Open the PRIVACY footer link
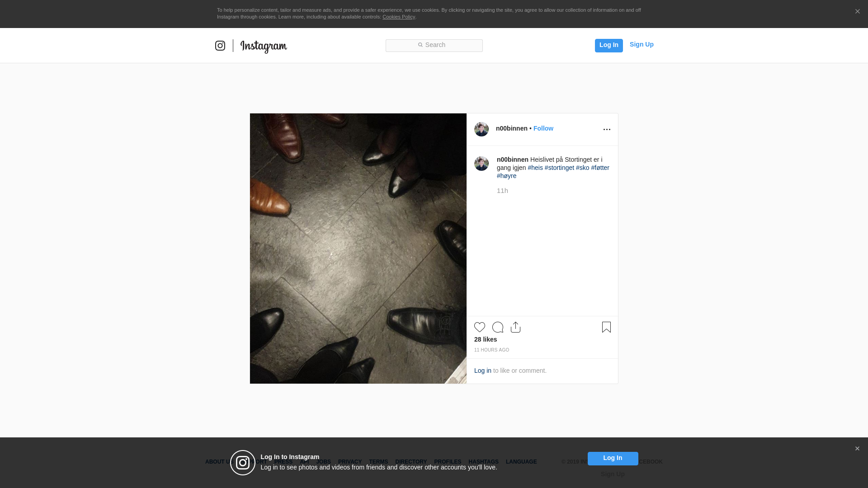Screen dimensions: 868x488 point(350,462)
